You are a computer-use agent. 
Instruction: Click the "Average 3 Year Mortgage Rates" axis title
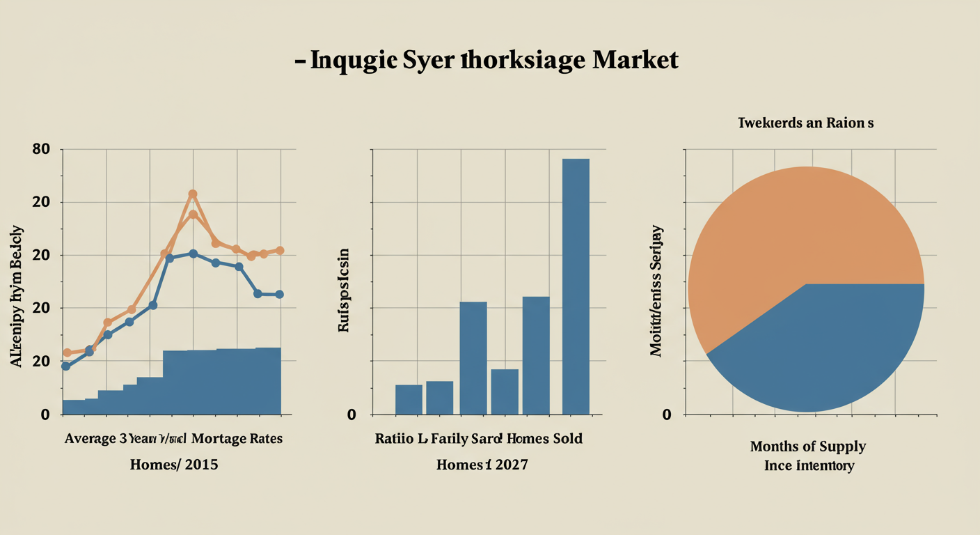click(x=174, y=440)
